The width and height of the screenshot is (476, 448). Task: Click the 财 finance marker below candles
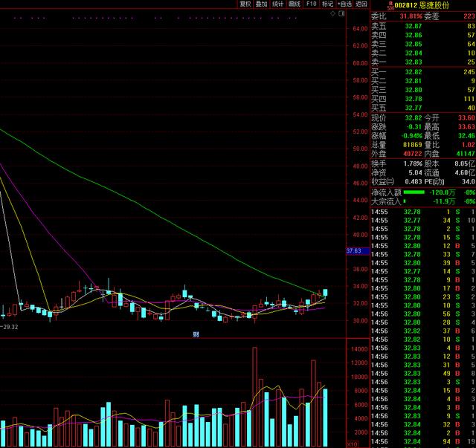coord(196,334)
